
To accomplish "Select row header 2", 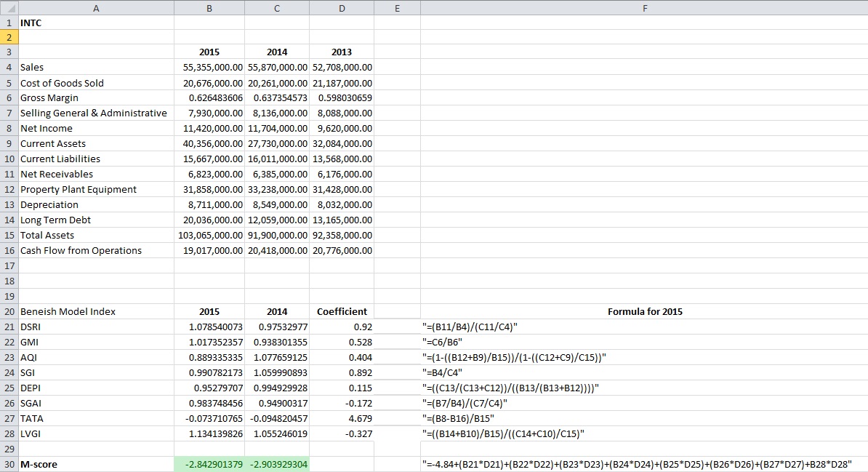I will pyautogui.click(x=9, y=36).
